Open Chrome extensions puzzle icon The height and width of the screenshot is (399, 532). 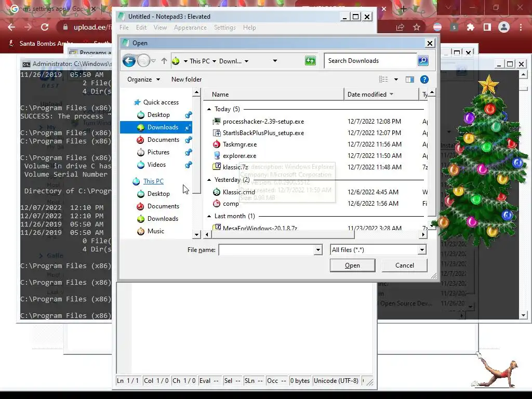470,27
